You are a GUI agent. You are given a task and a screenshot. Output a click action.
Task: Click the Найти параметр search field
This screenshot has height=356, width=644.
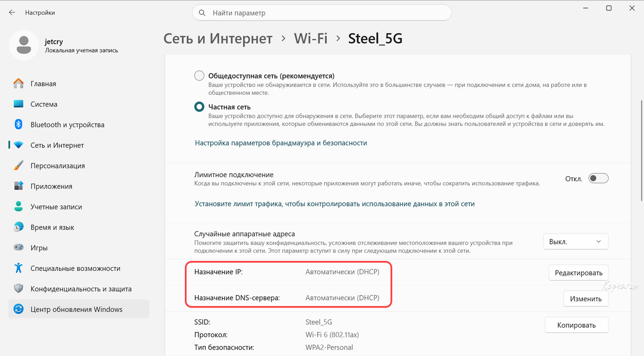pyautogui.click(x=322, y=13)
